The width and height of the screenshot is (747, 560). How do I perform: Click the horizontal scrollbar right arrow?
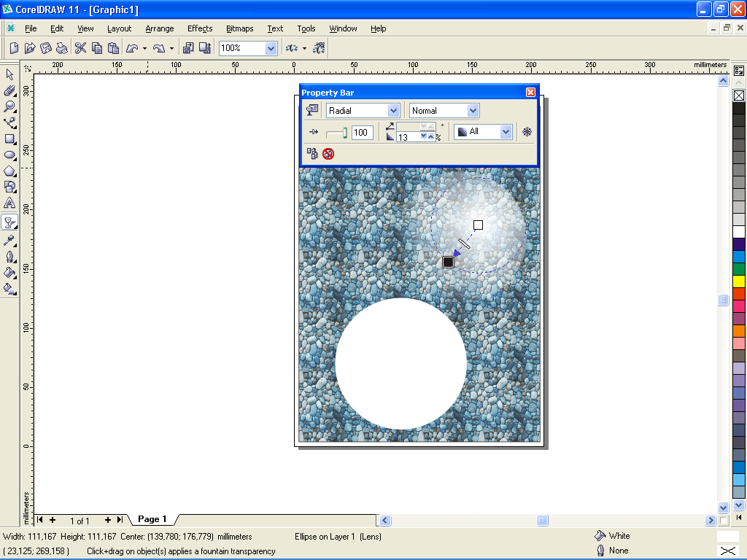click(711, 520)
